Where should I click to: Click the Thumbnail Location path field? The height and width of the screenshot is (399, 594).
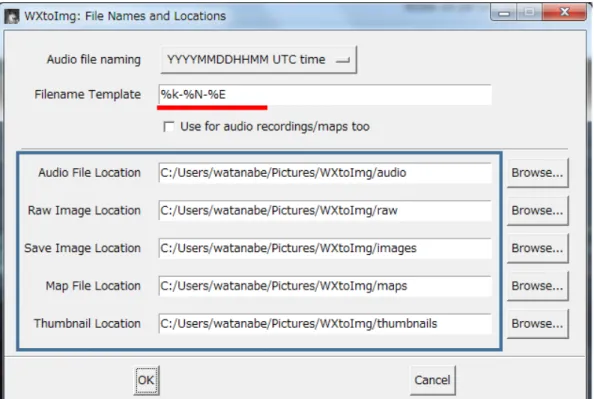click(325, 324)
